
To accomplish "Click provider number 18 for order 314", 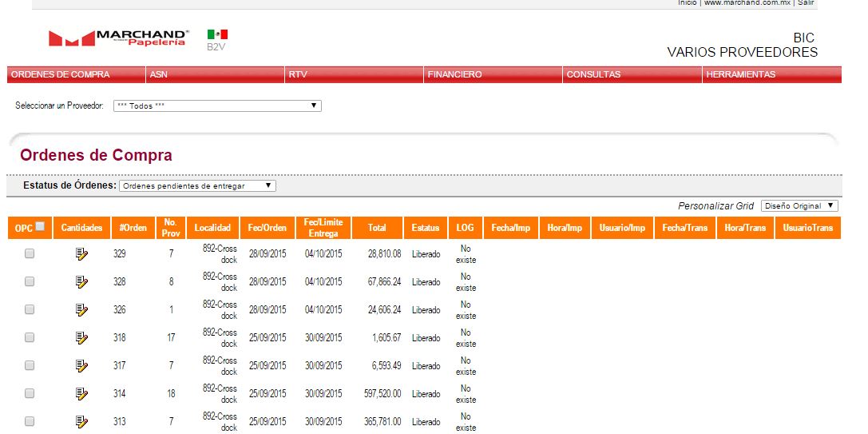I will (171, 393).
